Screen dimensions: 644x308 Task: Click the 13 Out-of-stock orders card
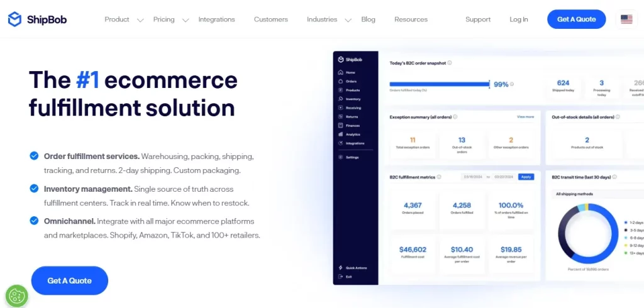coord(462,144)
